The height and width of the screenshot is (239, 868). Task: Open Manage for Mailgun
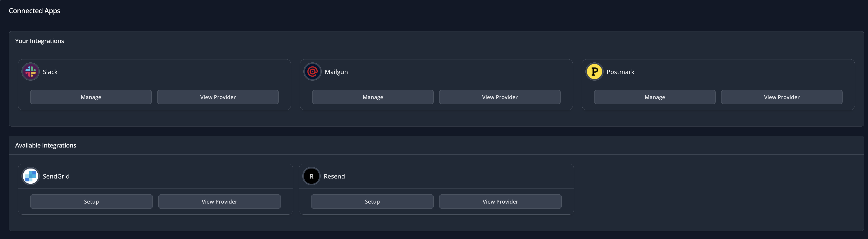pyautogui.click(x=373, y=97)
